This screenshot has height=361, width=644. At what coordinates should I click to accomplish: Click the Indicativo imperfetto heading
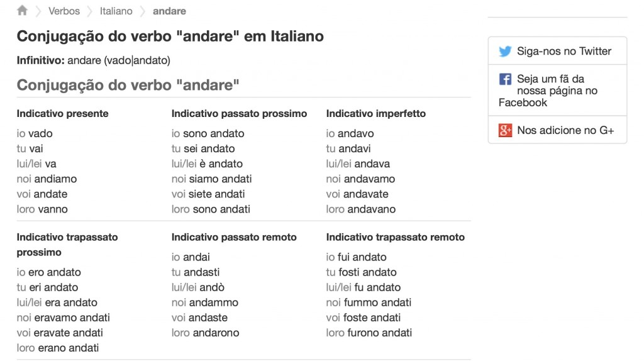[376, 114]
